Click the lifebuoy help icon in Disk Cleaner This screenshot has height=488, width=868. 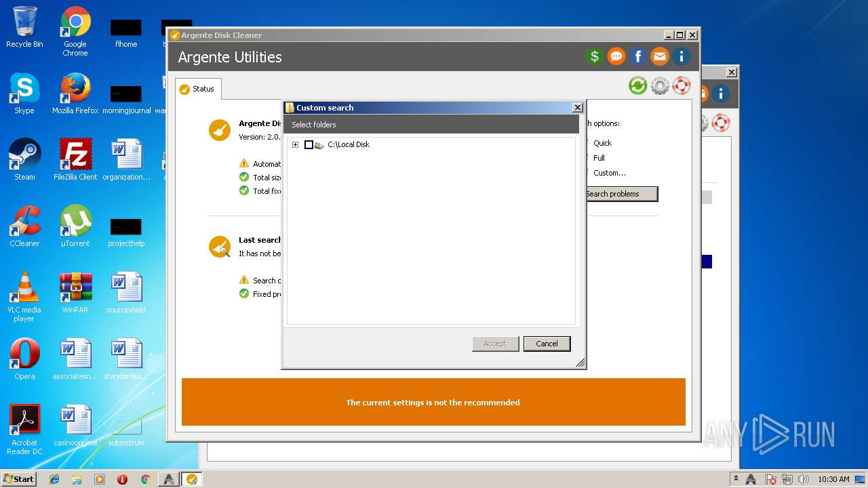click(x=682, y=85)
